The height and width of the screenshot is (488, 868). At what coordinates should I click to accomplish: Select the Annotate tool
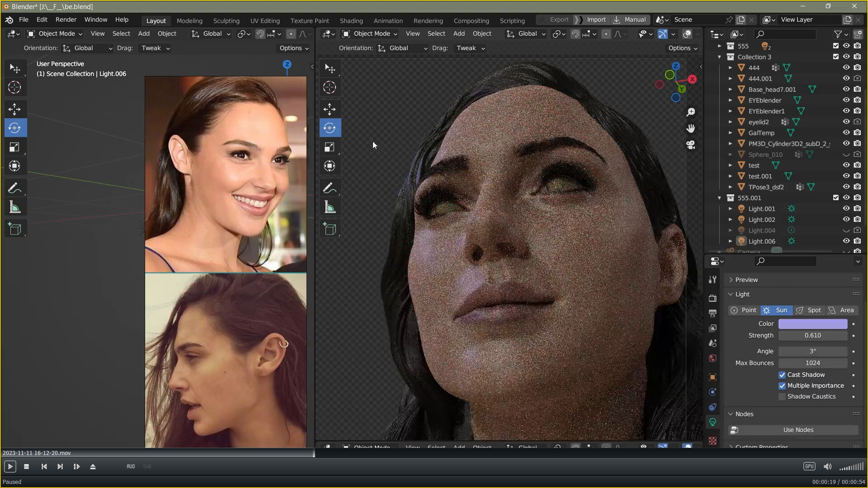tap(15, 188)
